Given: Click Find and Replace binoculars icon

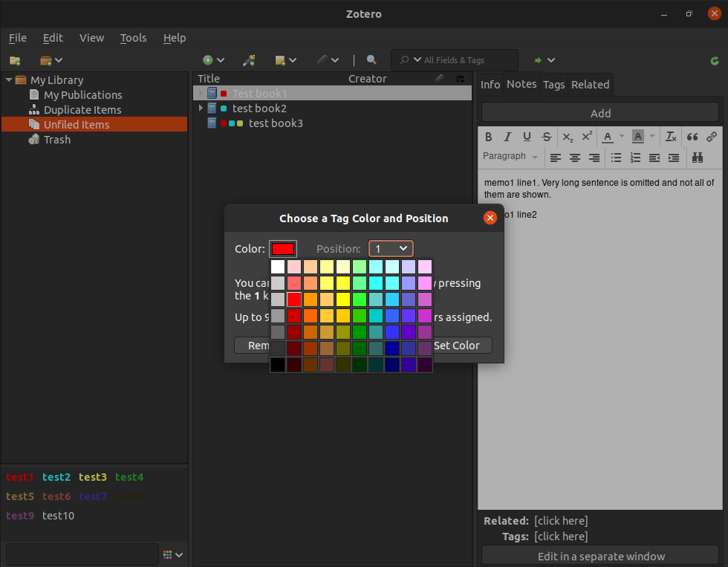Looking at the screenshot, I should point(698,158).
